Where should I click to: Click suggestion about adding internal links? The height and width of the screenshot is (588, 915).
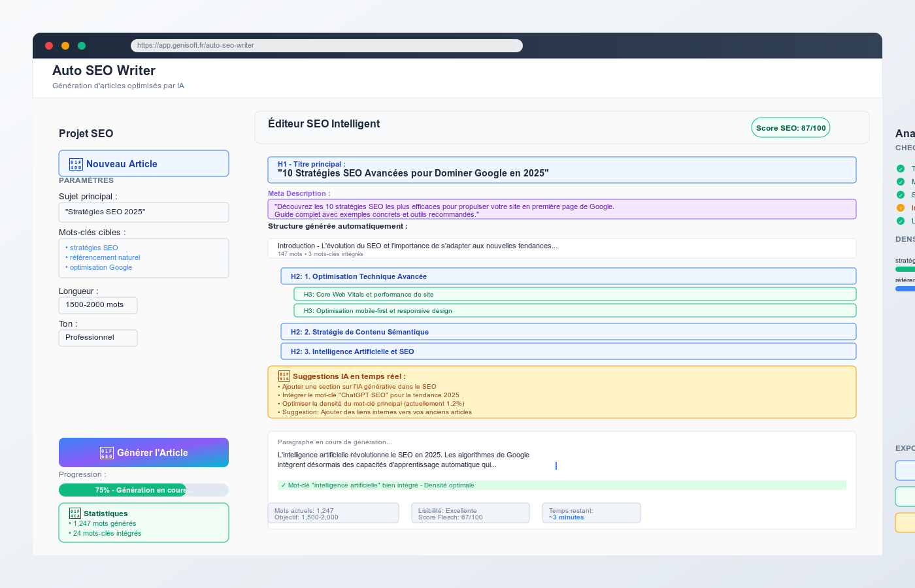pos(374,412)
